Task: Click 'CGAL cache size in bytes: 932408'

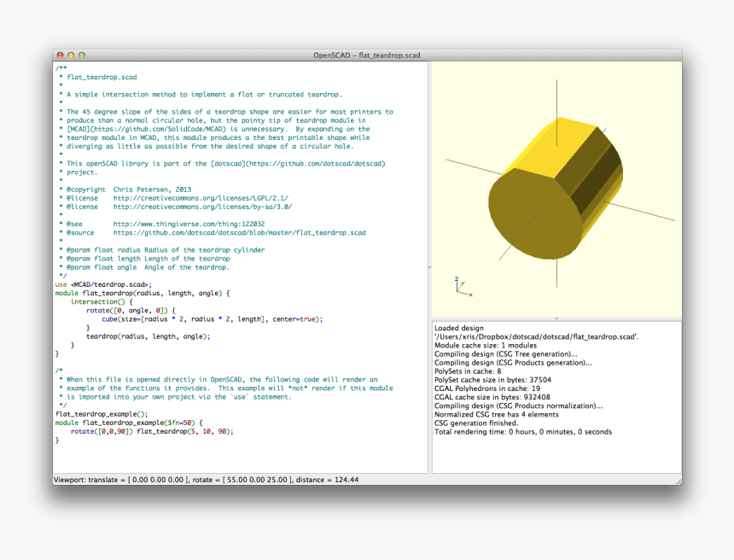Action: tap(492, 397)
